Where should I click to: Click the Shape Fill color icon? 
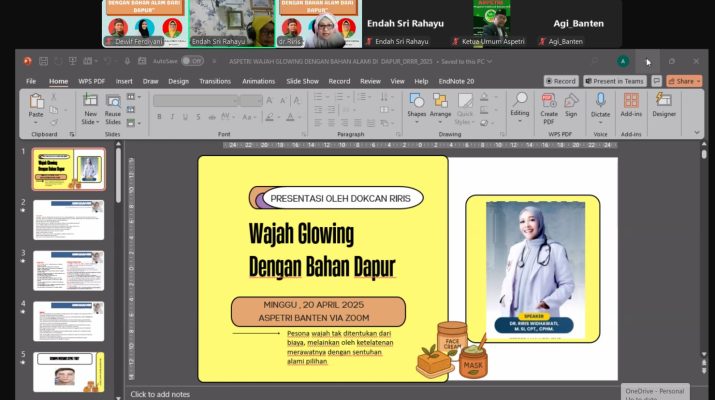484,97
